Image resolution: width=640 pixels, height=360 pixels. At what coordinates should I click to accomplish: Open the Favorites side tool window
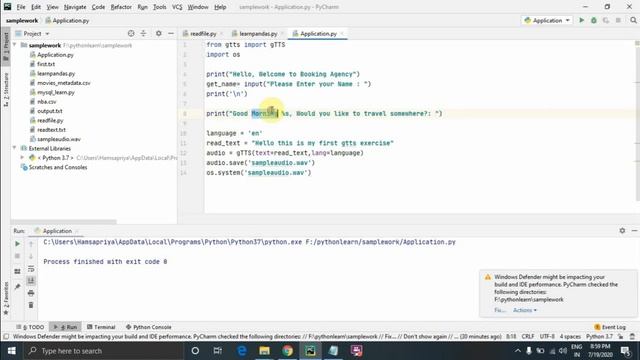[6, 298]
